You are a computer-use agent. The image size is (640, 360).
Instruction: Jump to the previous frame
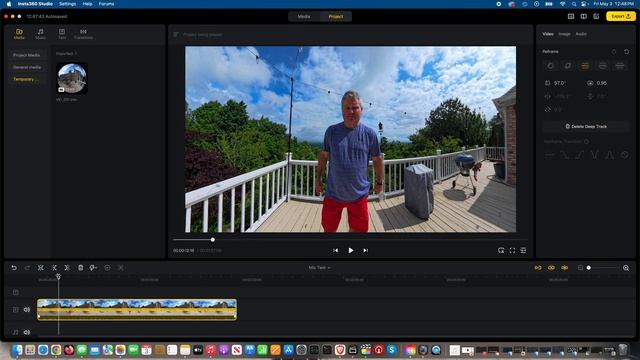(x=335, y=250)
